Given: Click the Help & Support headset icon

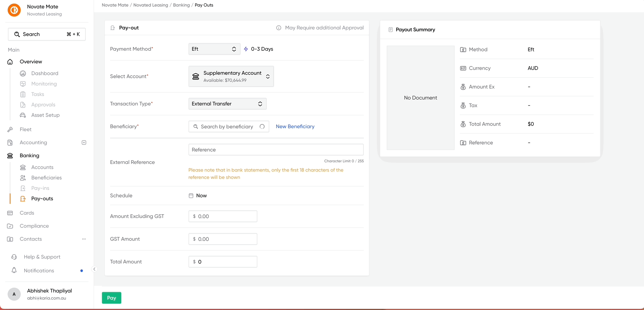Looking at the screenshot, I should [x=14, y=257].
